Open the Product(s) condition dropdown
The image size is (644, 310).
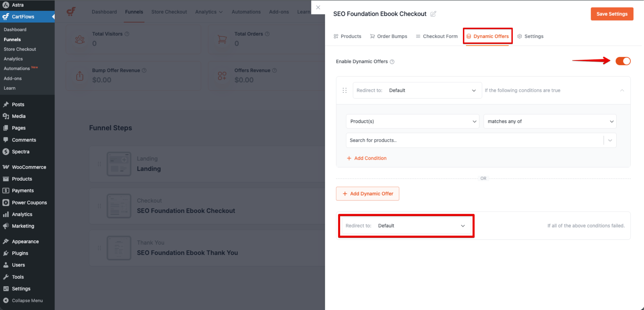(x=412, y=121)
